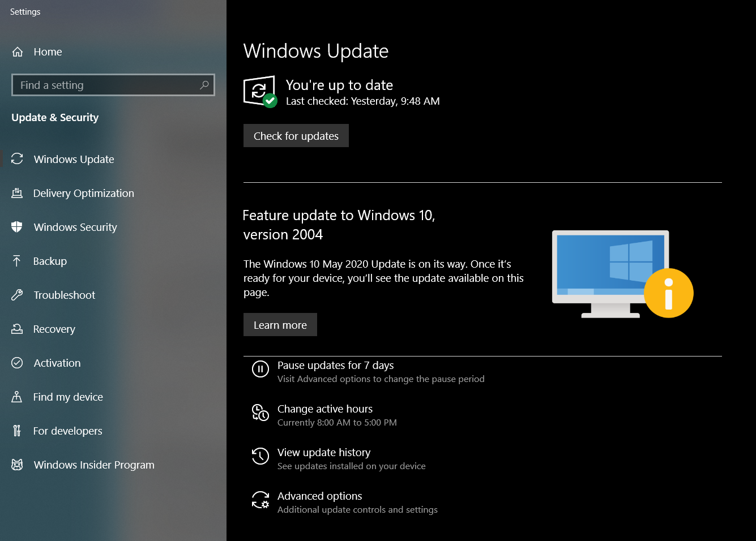Click the Check for updates button

[296, 136]
